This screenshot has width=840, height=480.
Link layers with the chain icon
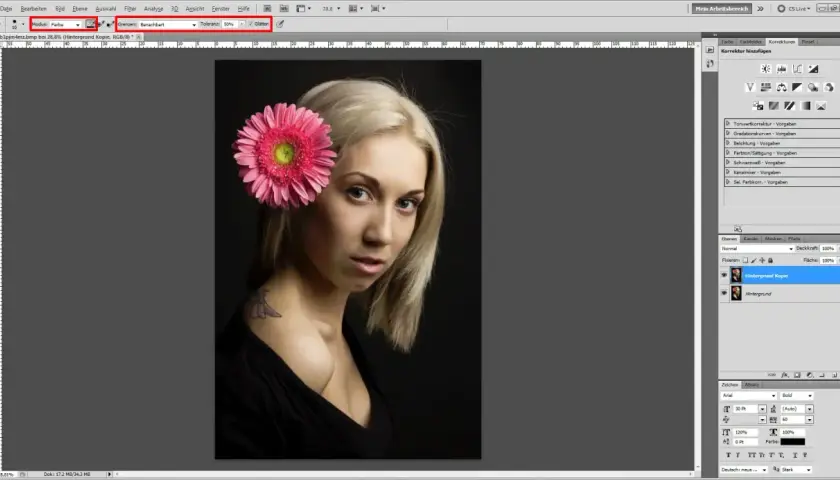tap(772, 375)
